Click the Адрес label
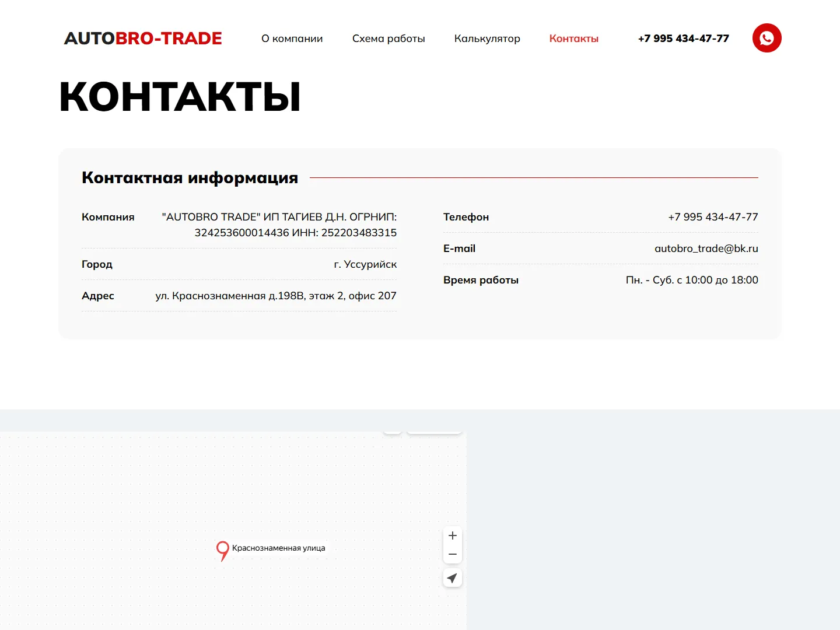 (x=98, y=296)
